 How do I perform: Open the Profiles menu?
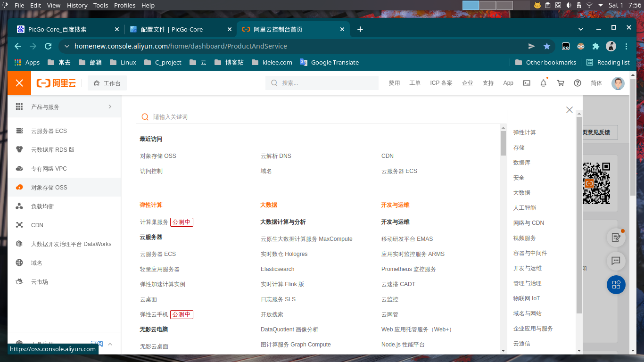[124, 5]
